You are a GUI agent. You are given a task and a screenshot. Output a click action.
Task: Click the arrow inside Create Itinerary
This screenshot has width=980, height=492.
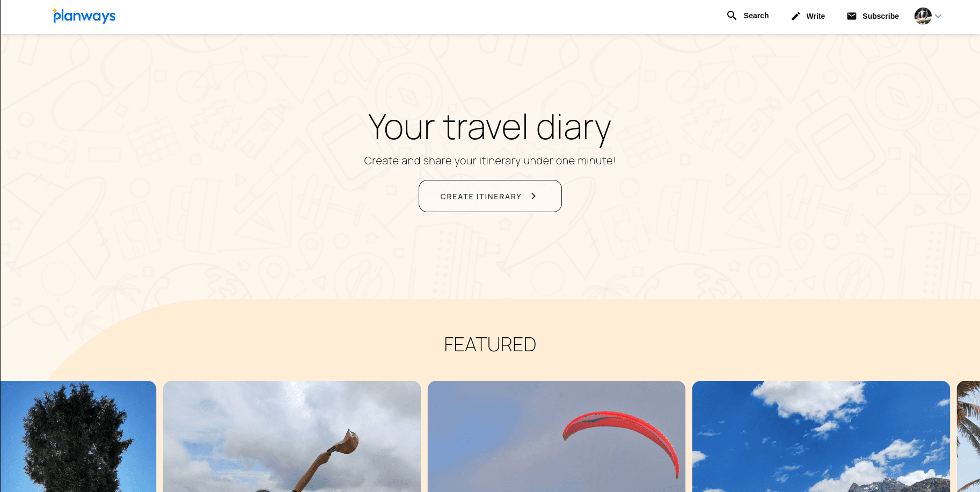533,196
